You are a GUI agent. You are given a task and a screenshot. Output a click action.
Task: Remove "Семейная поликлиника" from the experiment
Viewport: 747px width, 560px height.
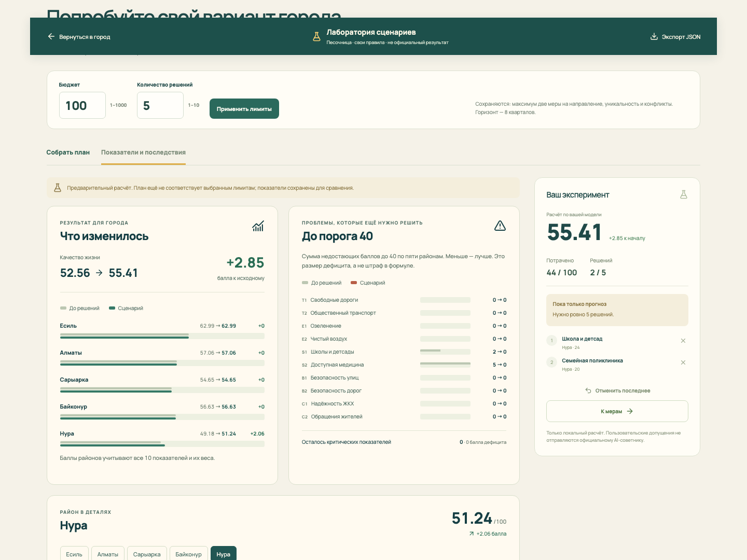[683, 362]
